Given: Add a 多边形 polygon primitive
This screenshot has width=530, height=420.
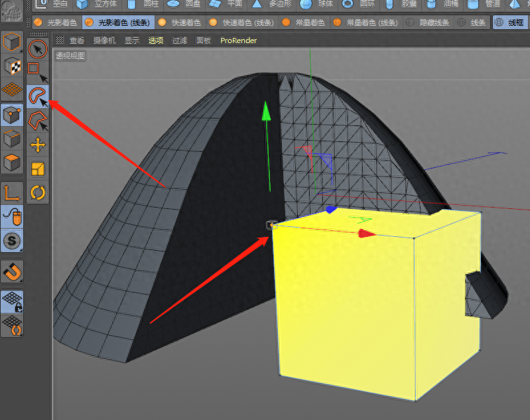Looking at the screenshot, I should coord(272,4).
